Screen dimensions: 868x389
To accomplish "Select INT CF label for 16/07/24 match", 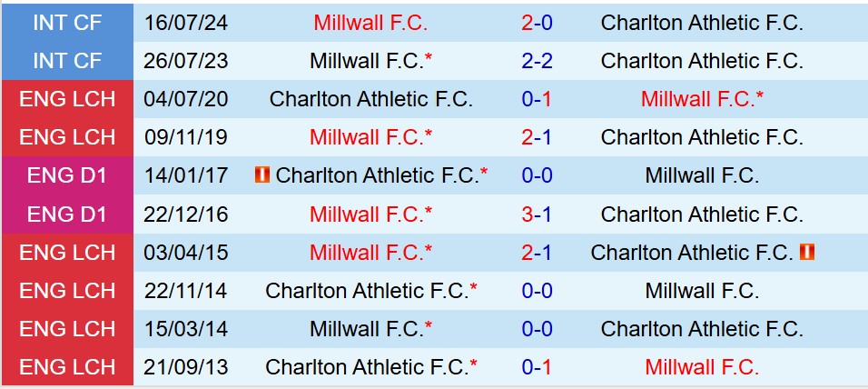I will tap(67, 23).
